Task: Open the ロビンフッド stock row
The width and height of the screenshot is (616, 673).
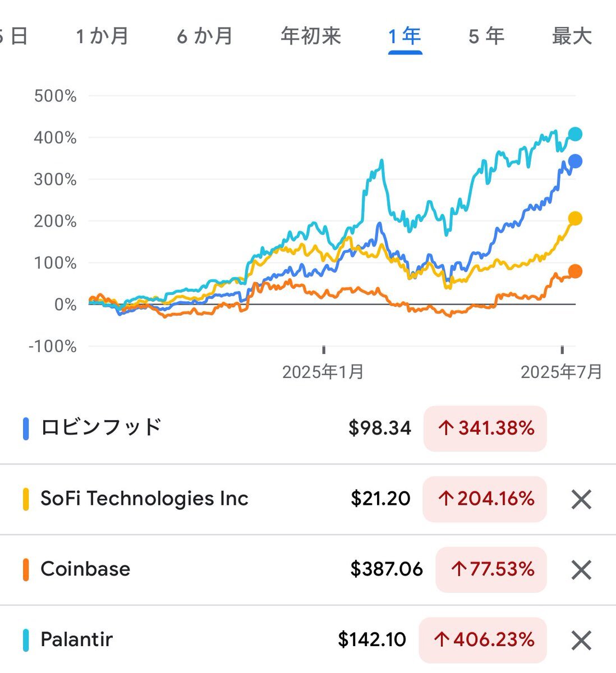Action: pos(308,428)
